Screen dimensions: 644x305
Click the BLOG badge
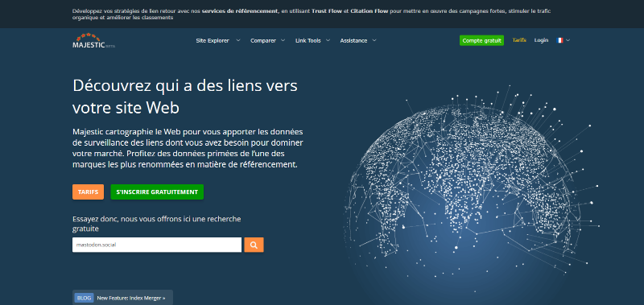point(85,298)
